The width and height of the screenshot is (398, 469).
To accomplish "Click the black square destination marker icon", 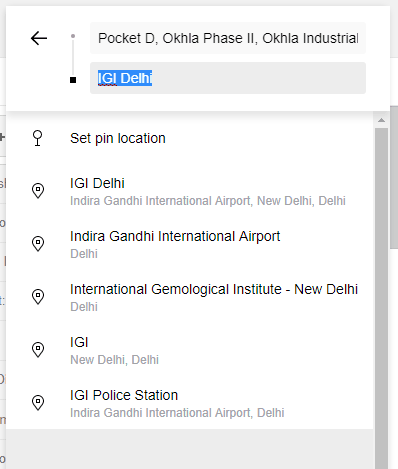I will point(73,80).
